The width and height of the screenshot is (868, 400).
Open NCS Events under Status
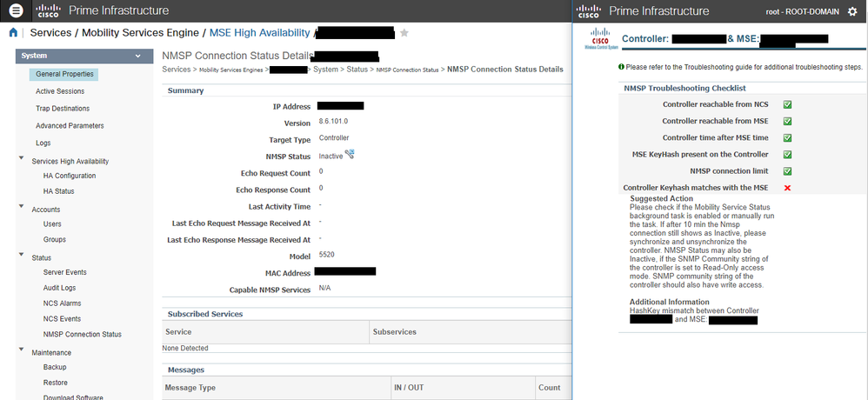pyautogui.click(x=62, y=318)
